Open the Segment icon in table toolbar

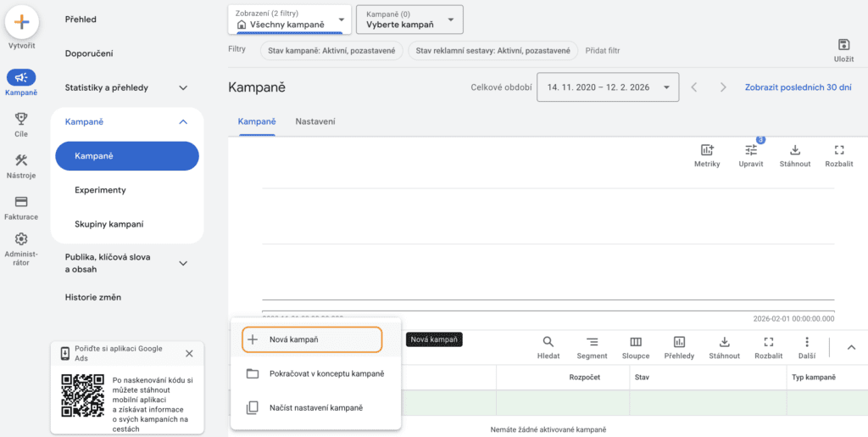tap(592, 342)
